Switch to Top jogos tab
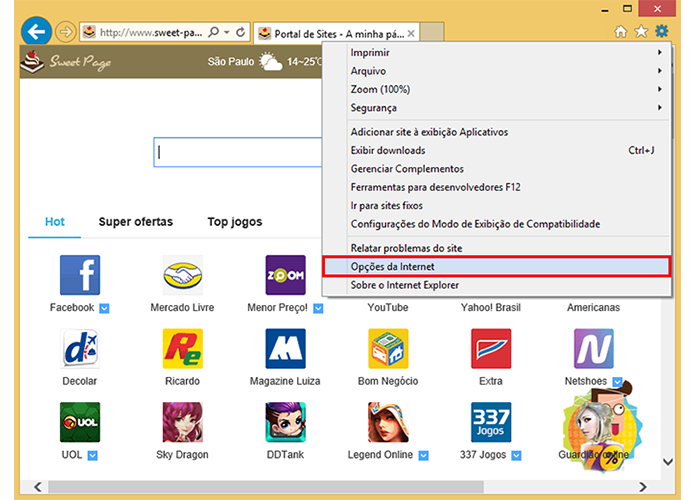The image size is (695, 500). point(235,222)
